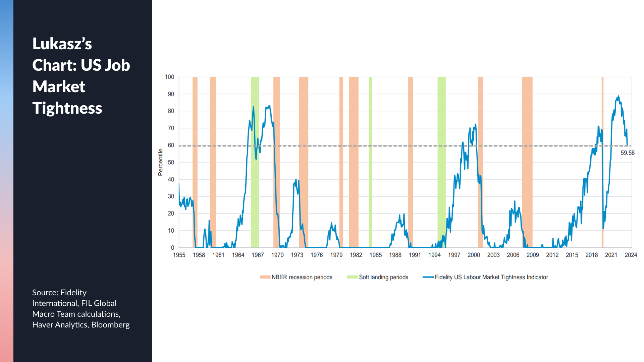644x362 pixels.
Task: Click the 2024 x-axis label
Action: (631, 255)
